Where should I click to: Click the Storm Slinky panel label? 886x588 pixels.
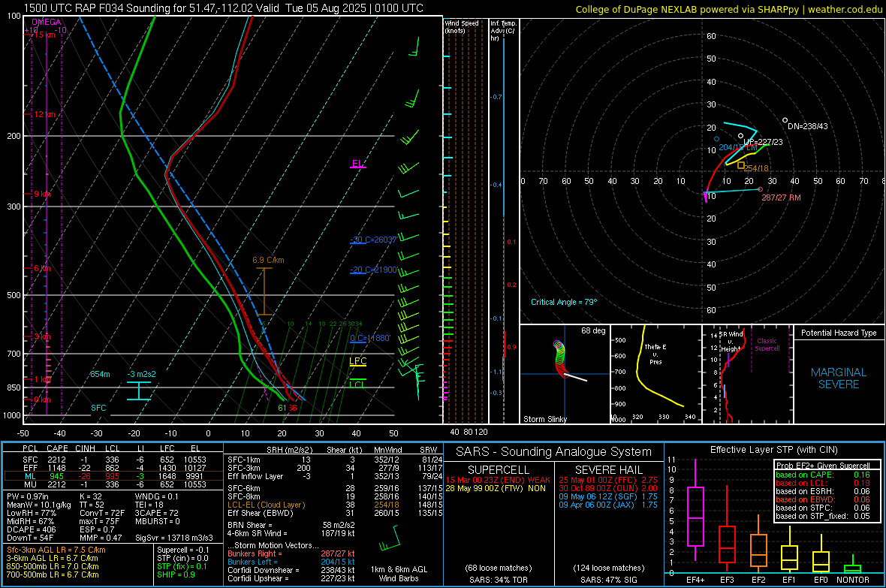544,419
